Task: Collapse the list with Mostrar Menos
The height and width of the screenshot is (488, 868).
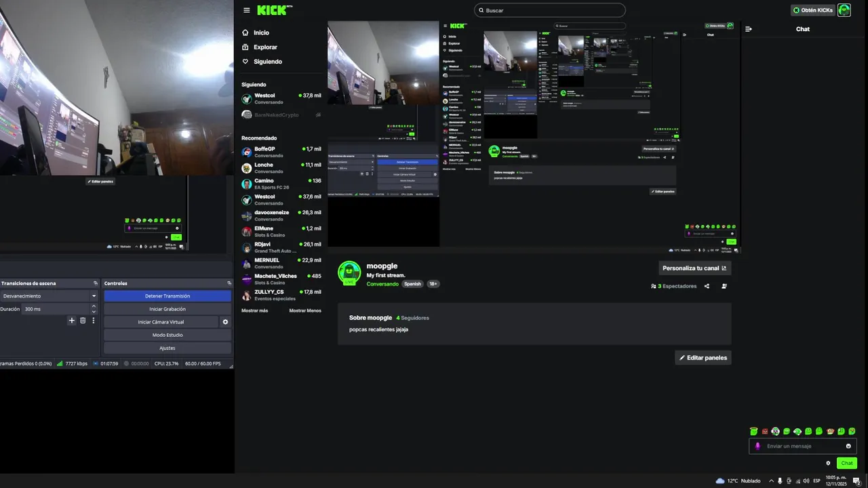Action: [x=305, y=310]
